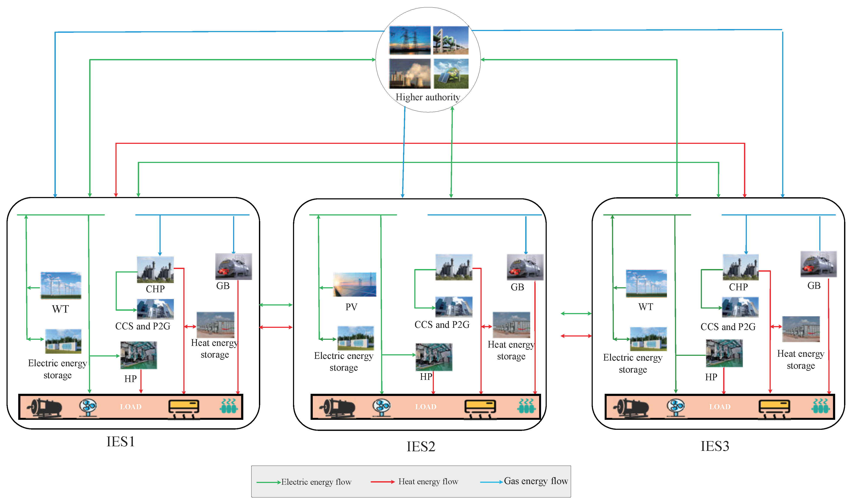Click the Electric energy flow legend entry
The image size is (851, 504).
[316, 482]
